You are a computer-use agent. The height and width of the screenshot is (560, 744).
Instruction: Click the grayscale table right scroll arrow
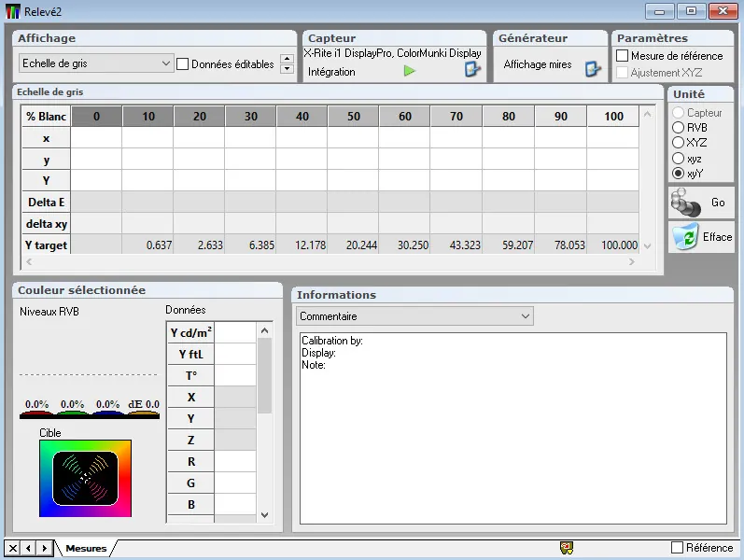tap(632, 261)
